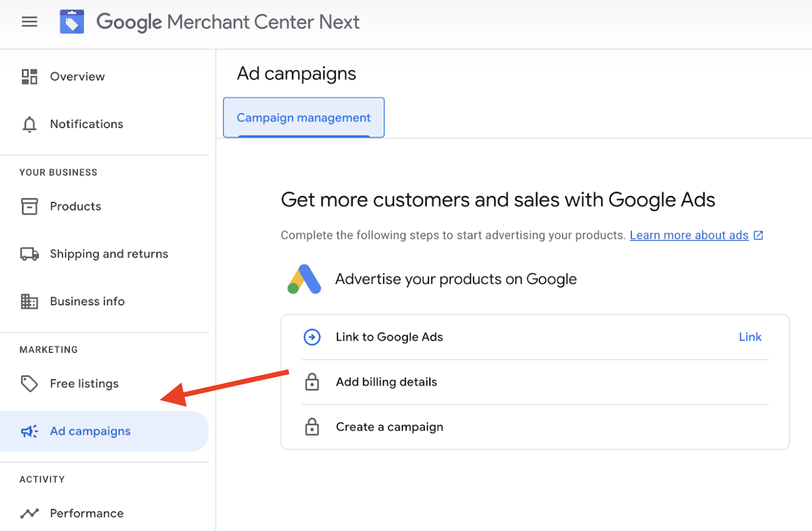Click the Google Ads logo
812x531 pixels.
click(x=304, y=279)
